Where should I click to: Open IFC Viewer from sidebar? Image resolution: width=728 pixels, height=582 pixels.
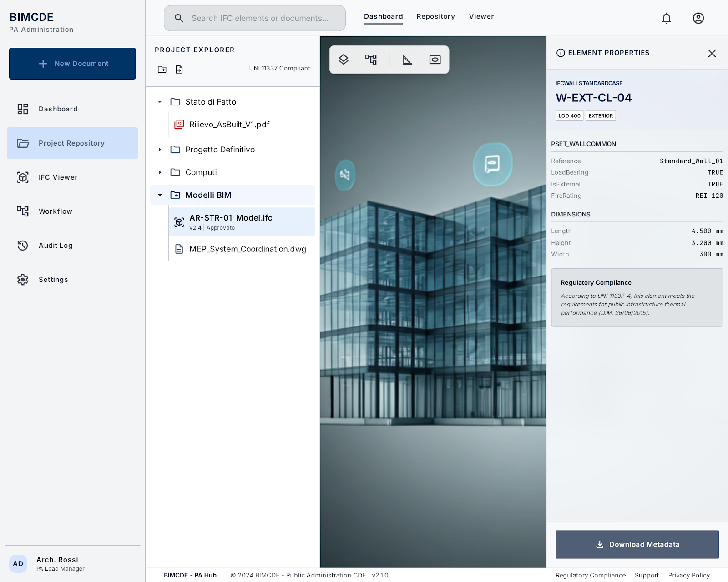click(72, 177)
